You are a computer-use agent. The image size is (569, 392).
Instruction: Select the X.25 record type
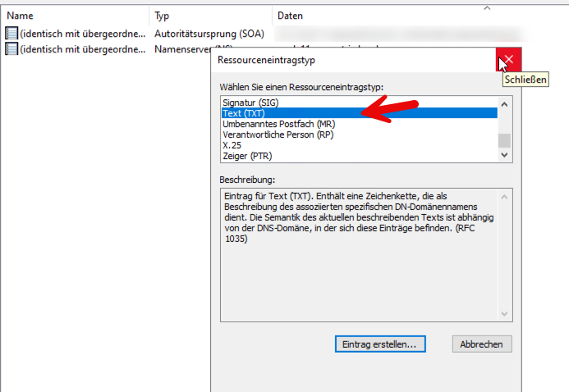[232, 145]
